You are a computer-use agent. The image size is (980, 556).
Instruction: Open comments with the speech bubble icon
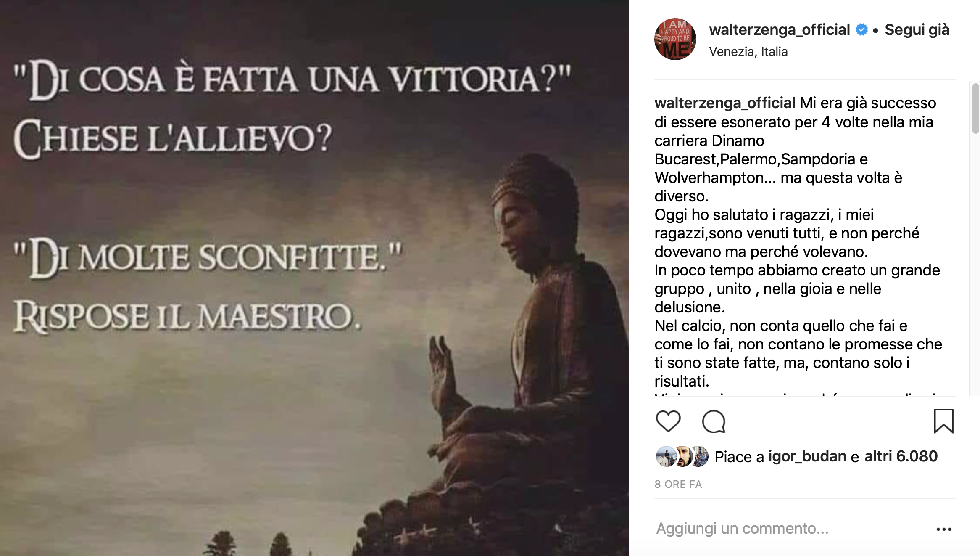click(x=714, y=421)
